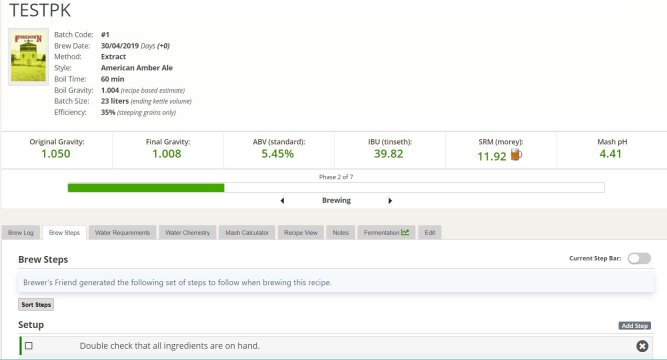Check the 'Double check that all ingredients' box

(x=29, y=346)
